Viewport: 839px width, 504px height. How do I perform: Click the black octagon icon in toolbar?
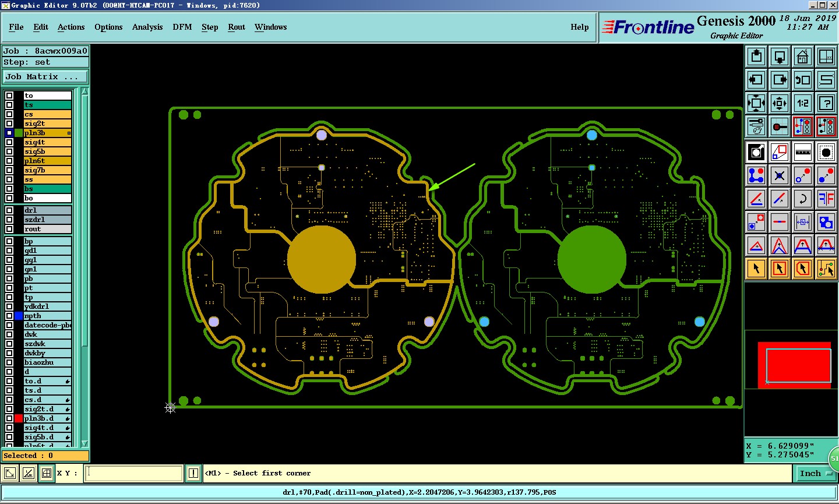click(x=826, y=152)
